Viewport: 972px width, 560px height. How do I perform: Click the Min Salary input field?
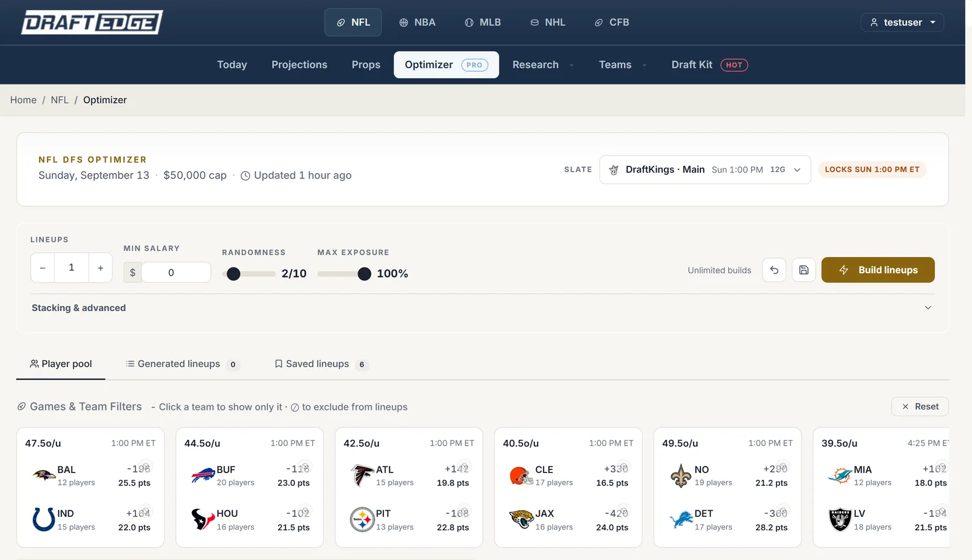(176, 272)
